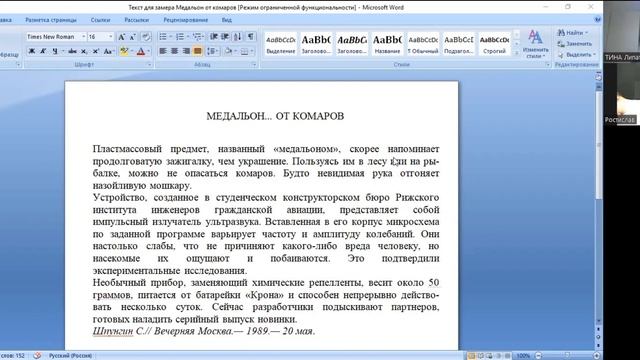Click the Clear Formatting icon
Viewport: 640px width, 360px height.
pos(147,37)
